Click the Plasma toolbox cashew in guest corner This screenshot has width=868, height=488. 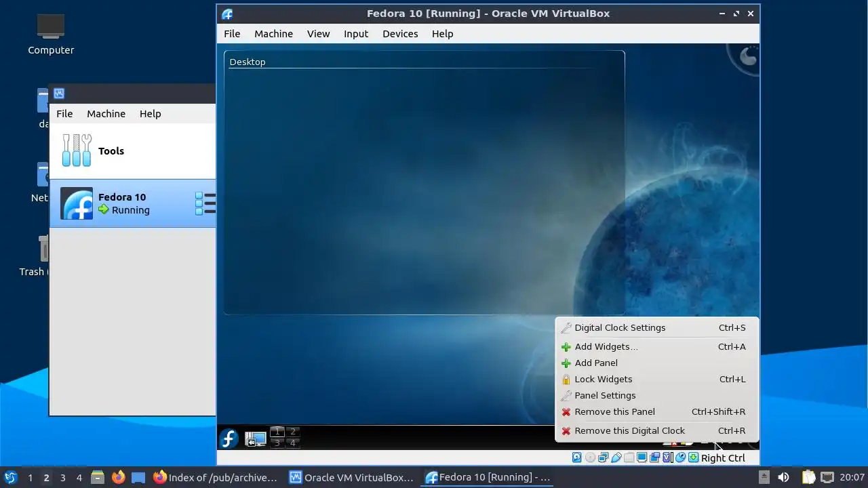pos(746,57)
